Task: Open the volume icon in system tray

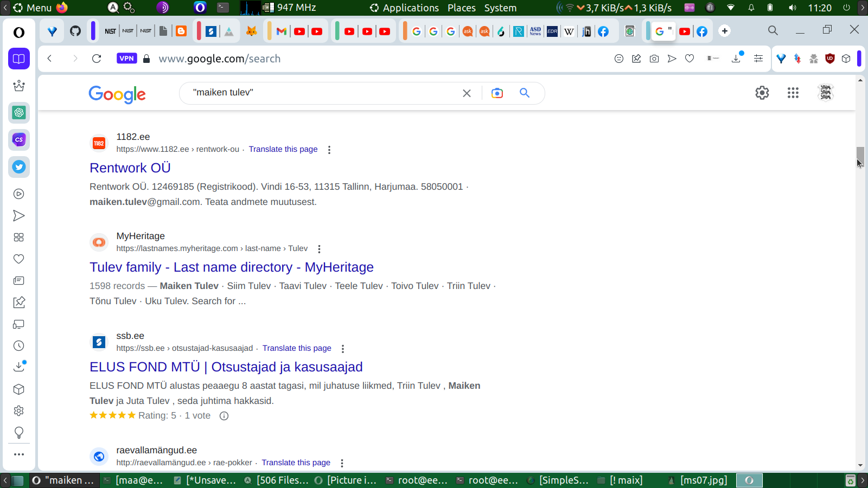Action: 793,8
